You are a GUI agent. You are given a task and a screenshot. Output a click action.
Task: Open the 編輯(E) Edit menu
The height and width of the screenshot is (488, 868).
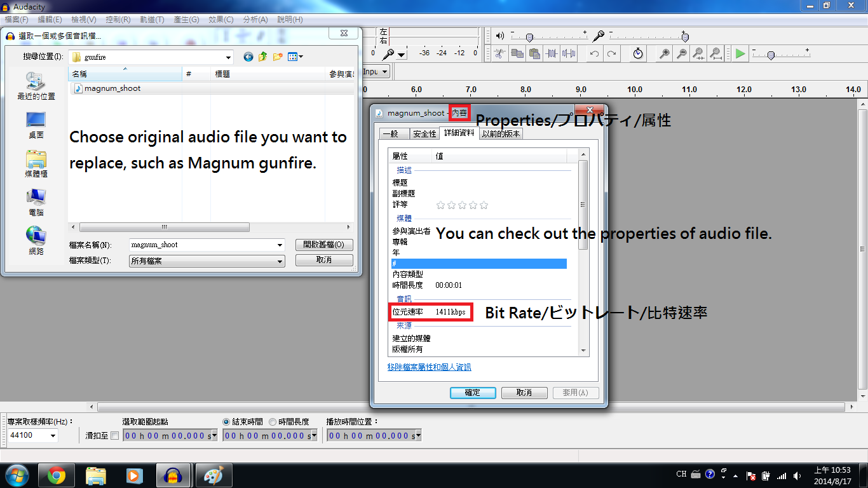[50, 20]
